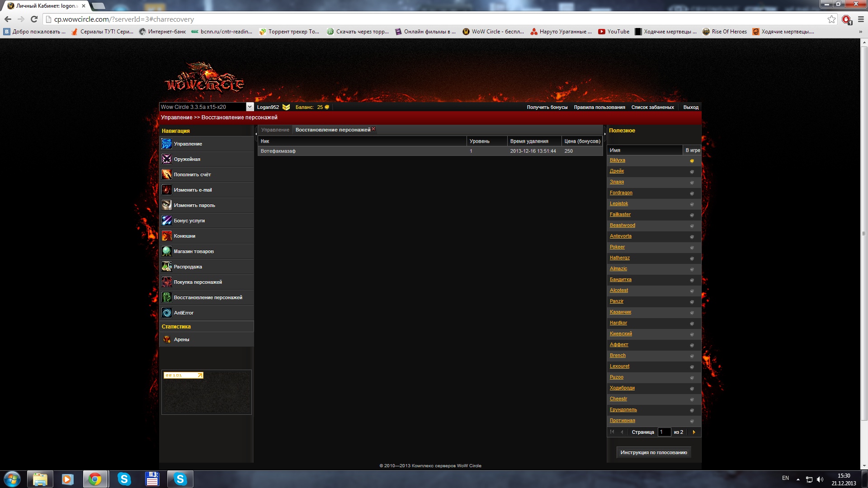Click the mail envelope icon beside Logan952
The image size is (868, 488).
point(286,107)
